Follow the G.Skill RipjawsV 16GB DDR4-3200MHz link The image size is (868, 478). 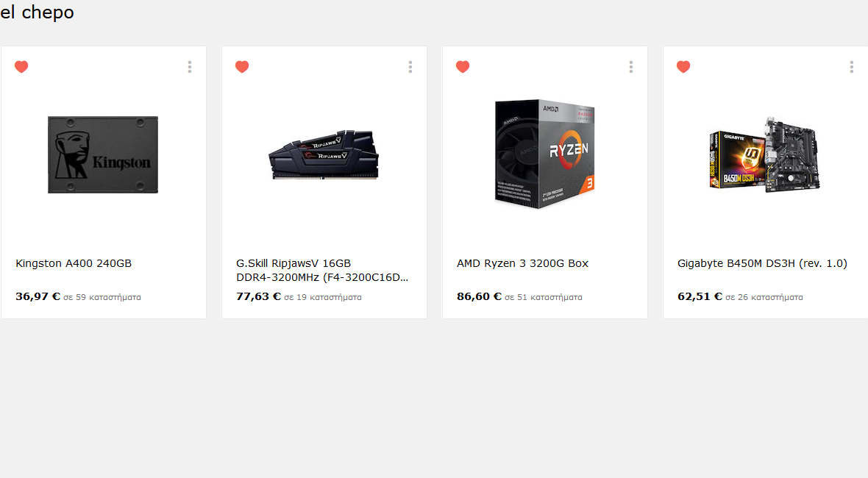pyautogui.click(x=322, y=271)
